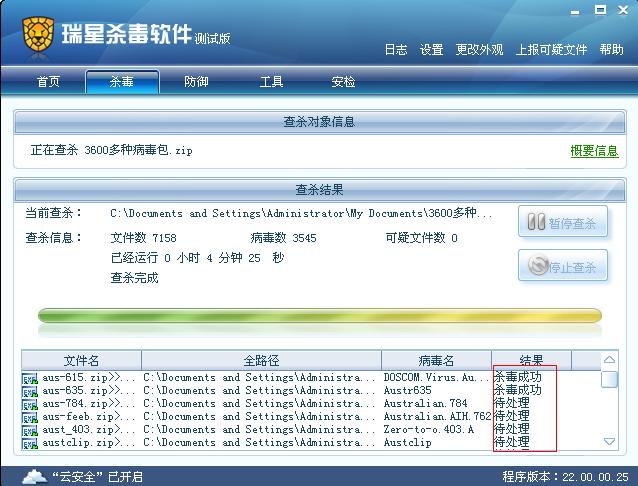Open the 防御 defense tab
The height and width of the screenshot is (486, 638).
pyautogui.click(x=196, y=82)
